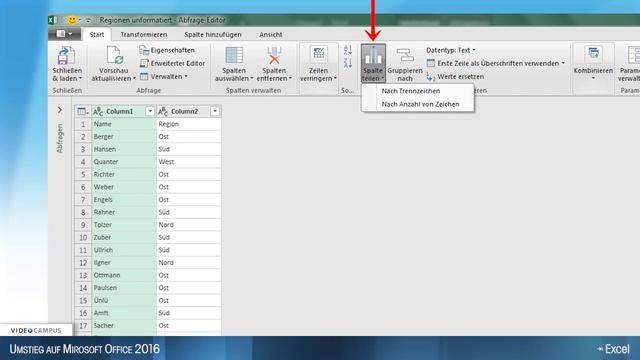Open the file menu button left of Start
Image resolution: width=640 pixels, height=360 pixels.
[64, 34]
